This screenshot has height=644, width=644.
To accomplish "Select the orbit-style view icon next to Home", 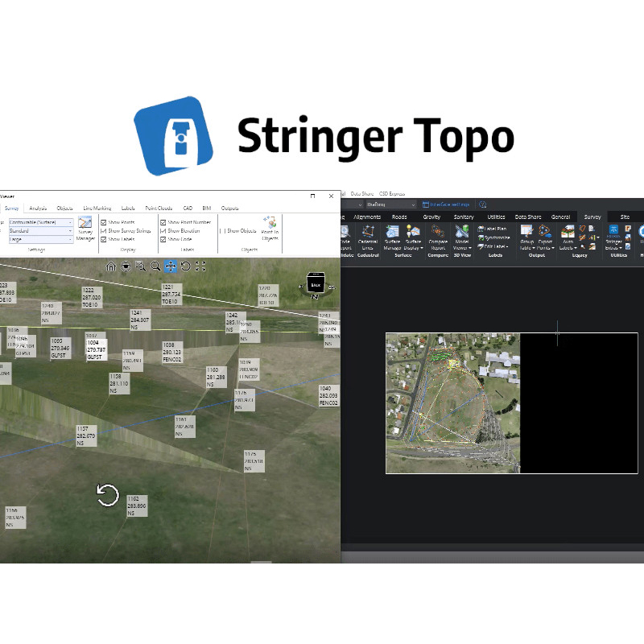I will [x=126, y=266].
